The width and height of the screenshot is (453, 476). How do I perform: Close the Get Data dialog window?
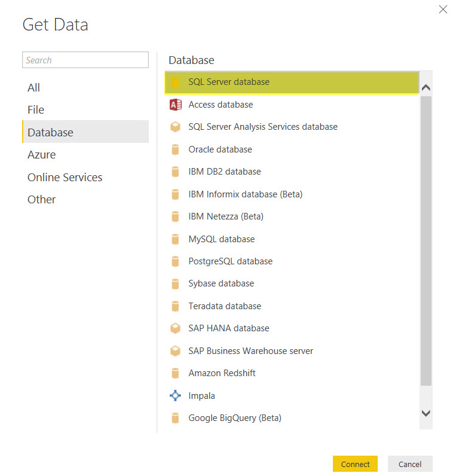tap(443, 10)
